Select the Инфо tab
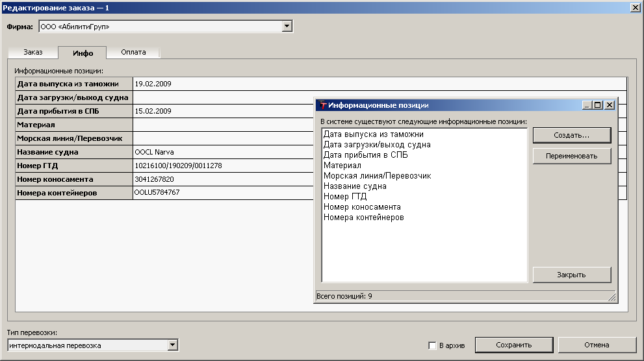This screenshot has height=361, width=644. pos(83,53)
